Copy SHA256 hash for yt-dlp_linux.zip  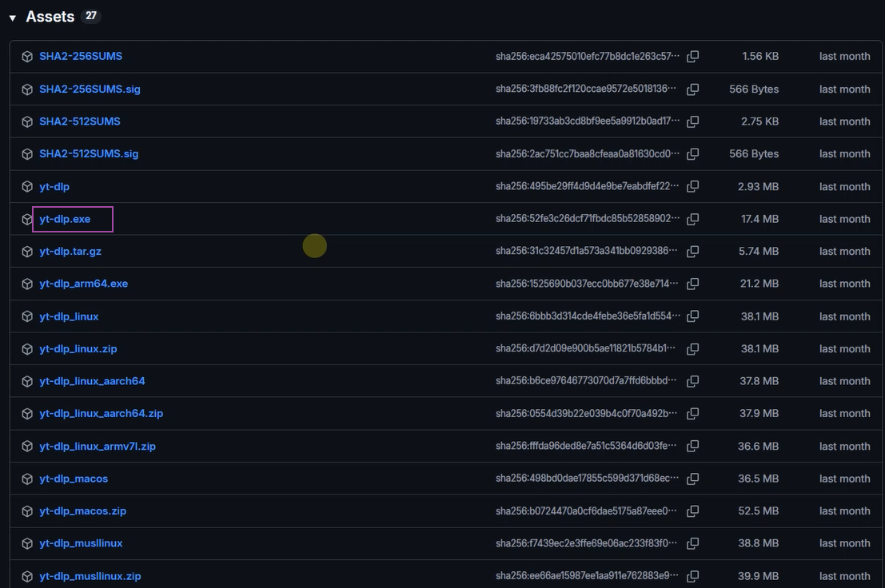pyautogui.click(x=692, y=349)
